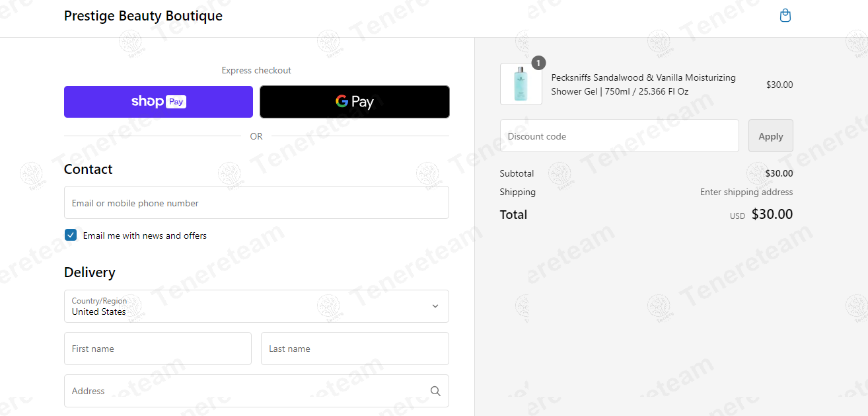The width and height of the screenshot is (868, 416).
Task: Click the Shop Pay logo
Action: click(159, 102)
